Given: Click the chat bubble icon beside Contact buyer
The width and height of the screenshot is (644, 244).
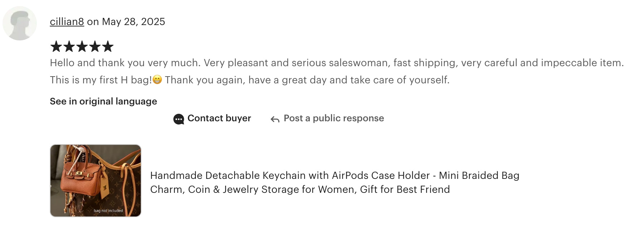Looking at the screenshot, I should (178, 119).
